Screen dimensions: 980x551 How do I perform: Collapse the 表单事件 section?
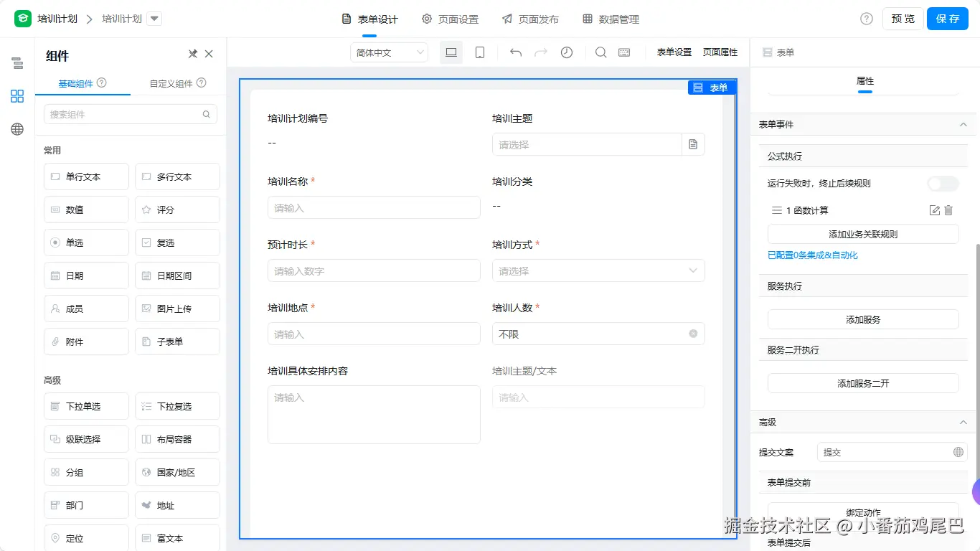(963, 124)
